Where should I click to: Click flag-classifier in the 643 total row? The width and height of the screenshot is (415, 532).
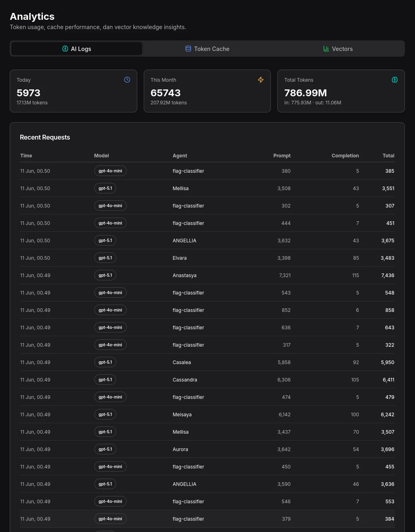point(188,328)
